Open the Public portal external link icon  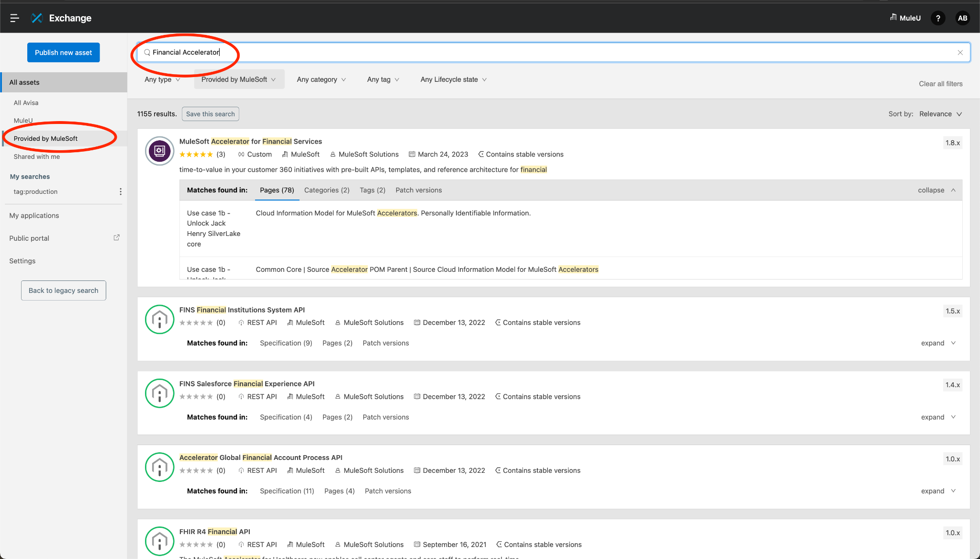pyautogui.click(x=116, y=237)
